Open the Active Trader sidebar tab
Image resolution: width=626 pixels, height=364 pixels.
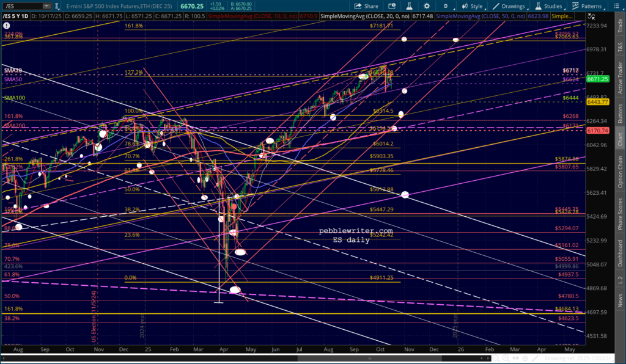[x=620, y=78]
